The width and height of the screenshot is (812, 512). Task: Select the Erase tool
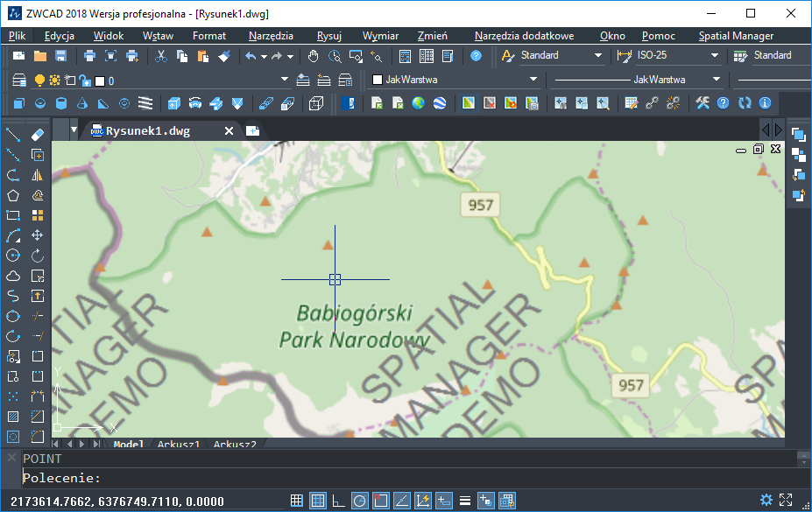pos(38,135)
